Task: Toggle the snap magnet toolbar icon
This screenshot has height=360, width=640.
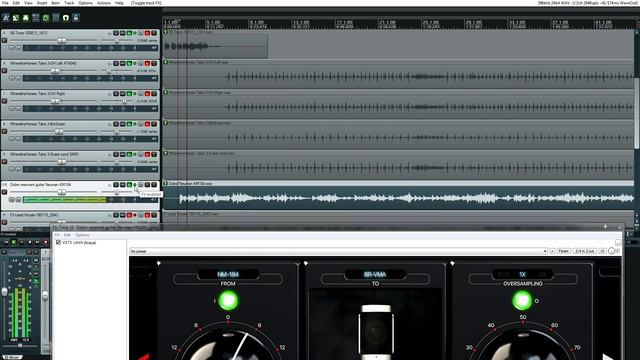Action: pyautogui.click(x=66, y=18)
